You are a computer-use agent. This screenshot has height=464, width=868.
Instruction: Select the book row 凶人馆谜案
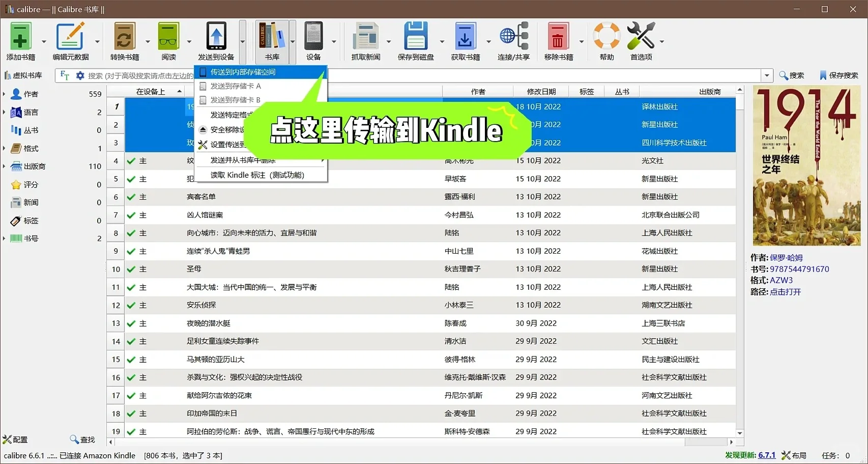pyautogui.click(x=421, y=215)
